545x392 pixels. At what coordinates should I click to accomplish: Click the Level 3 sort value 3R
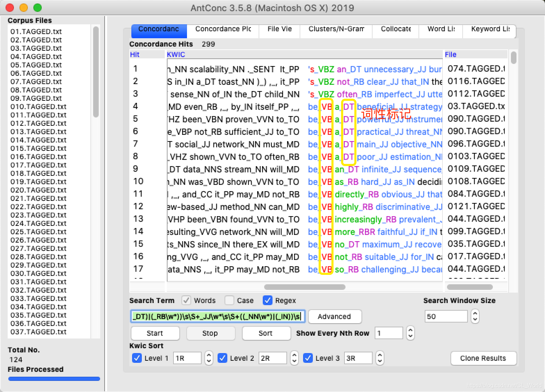click(358, 358)
